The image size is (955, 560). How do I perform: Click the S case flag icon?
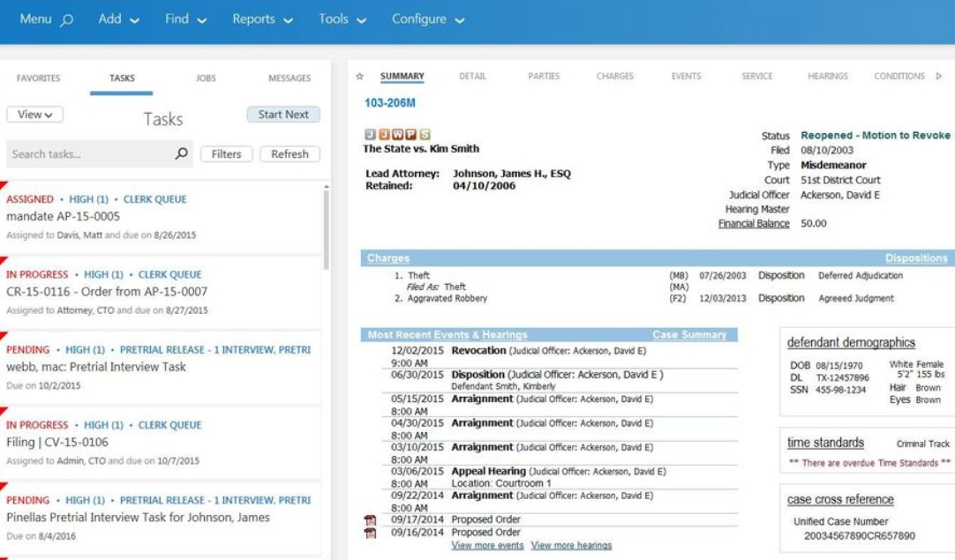tap(425, 134)
